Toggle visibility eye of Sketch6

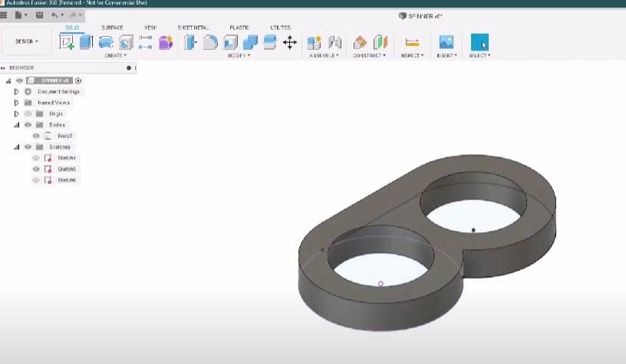pos(36,180)
